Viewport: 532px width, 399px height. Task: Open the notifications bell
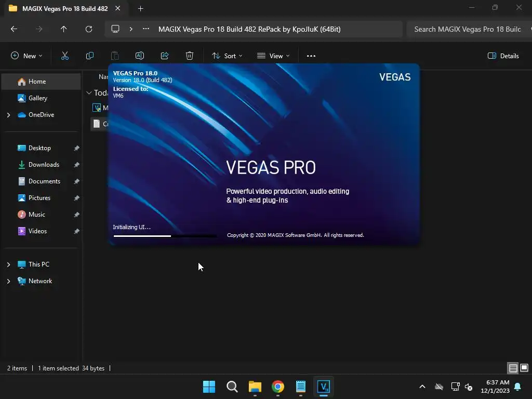pos(518,387)
